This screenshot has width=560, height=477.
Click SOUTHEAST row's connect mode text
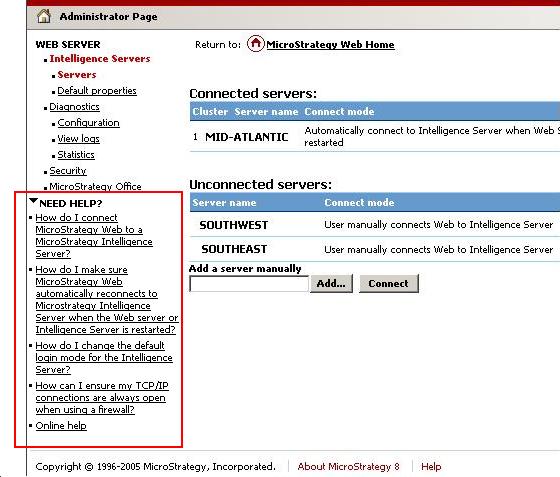pyautogui.click(x=439, y=250)
